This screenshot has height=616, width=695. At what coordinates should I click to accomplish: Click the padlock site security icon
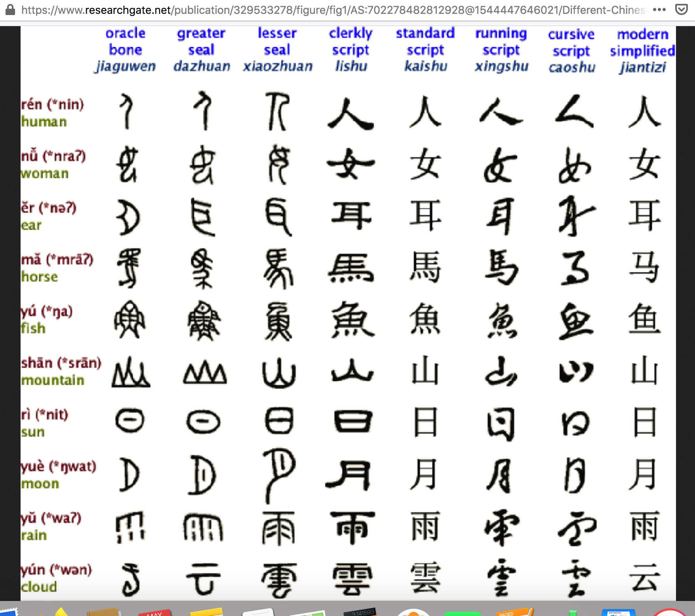(10, 10)
